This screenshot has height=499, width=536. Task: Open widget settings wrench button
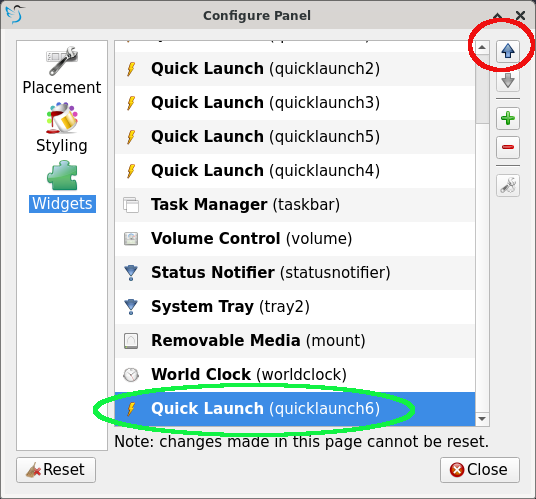[508, 186]
